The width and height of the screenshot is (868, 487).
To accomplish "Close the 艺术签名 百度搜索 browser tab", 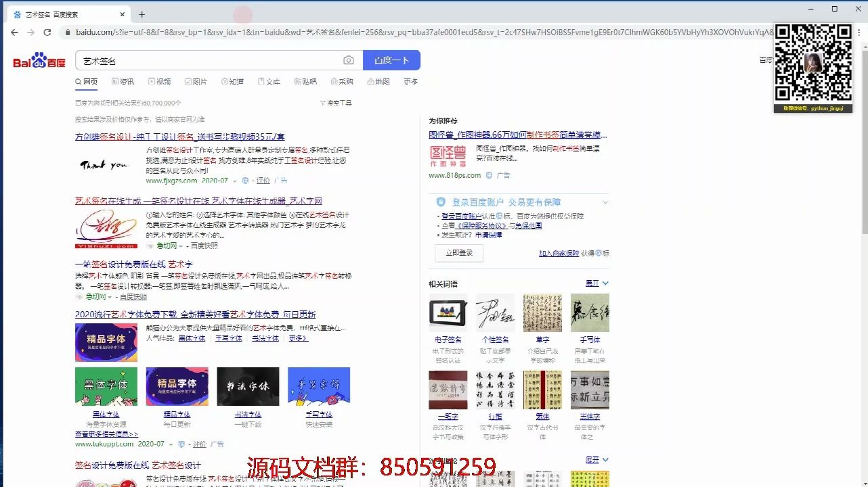I will [x=122, y=14].
